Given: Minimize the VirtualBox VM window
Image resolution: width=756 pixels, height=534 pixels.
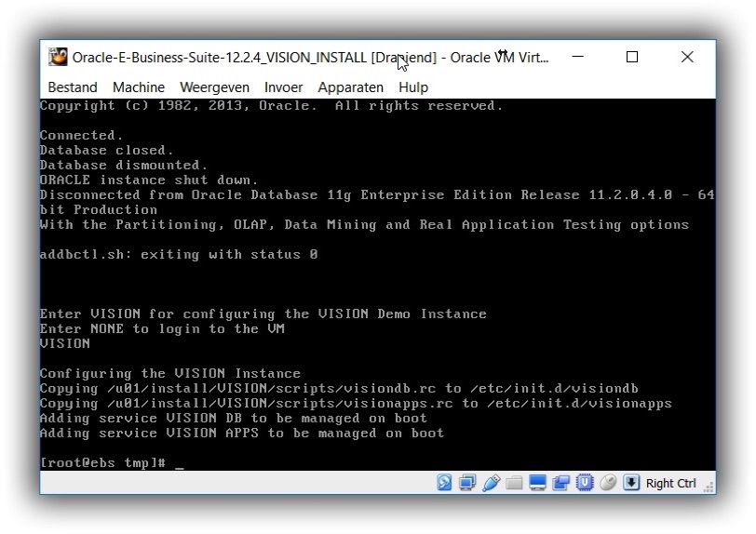Looking at the screenshot, I should (577, 57).
